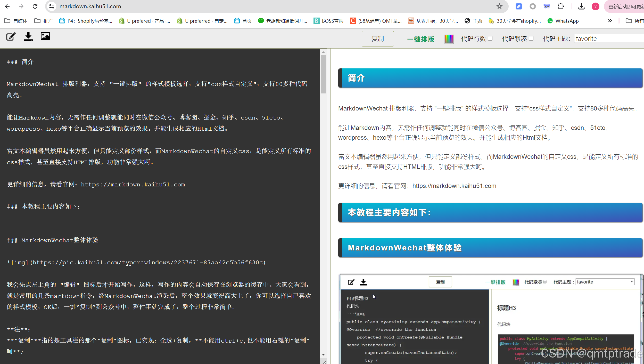Click the 一键排版 link
Image resolution: width=644 pixels, height=364 pixels.
point(421,39)
